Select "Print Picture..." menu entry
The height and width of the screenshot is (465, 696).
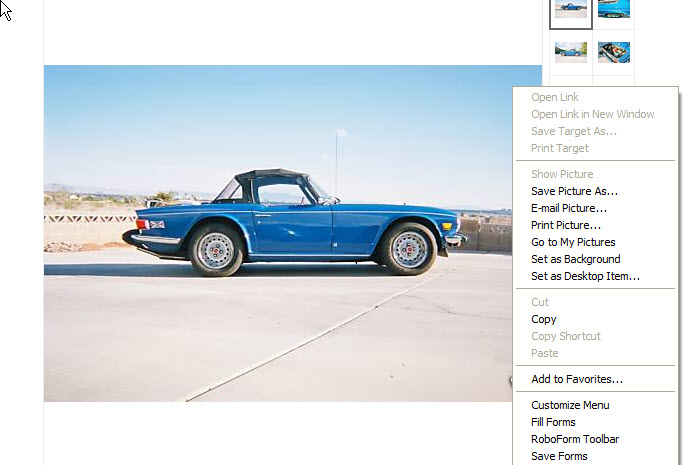pyautogui.click(x=565, y=225)
